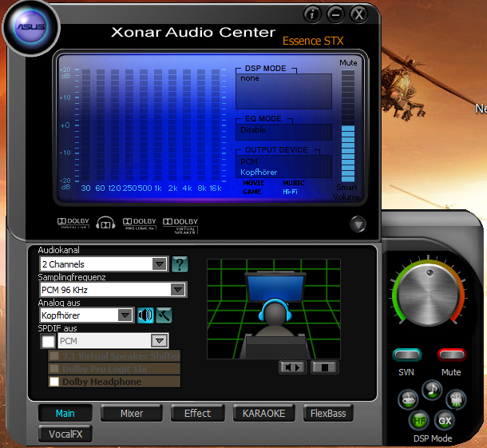Click the Essence STX product label
This screenshot has width=487, height=448.
click(313, 41)
